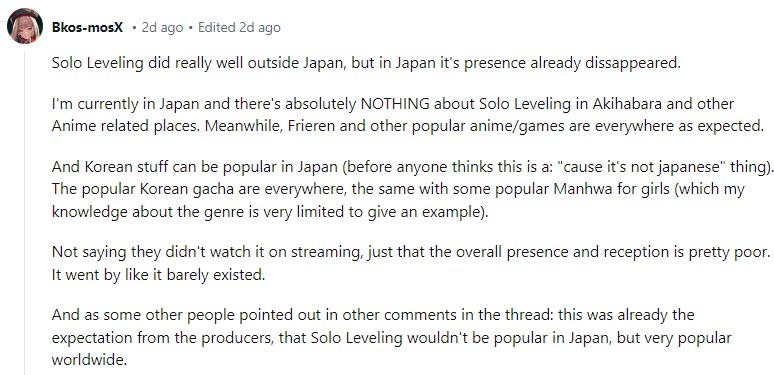The width and height of the screenshot is (774, 375).
Task: Click the Bkos-mosX username link
Action: (87, 28)
